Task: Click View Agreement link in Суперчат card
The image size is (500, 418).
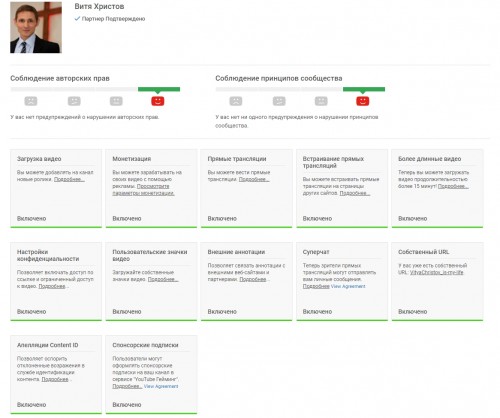Action: tap(348, 286)
